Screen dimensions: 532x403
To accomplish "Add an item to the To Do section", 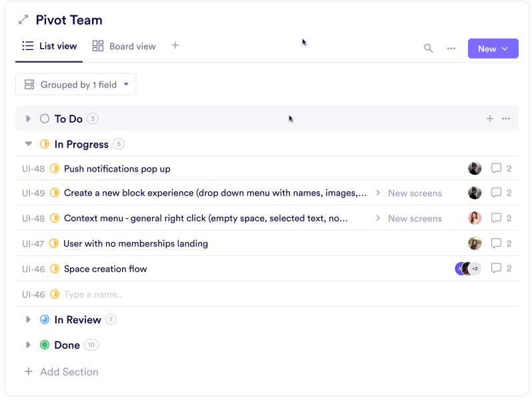I will coord(489,119).
